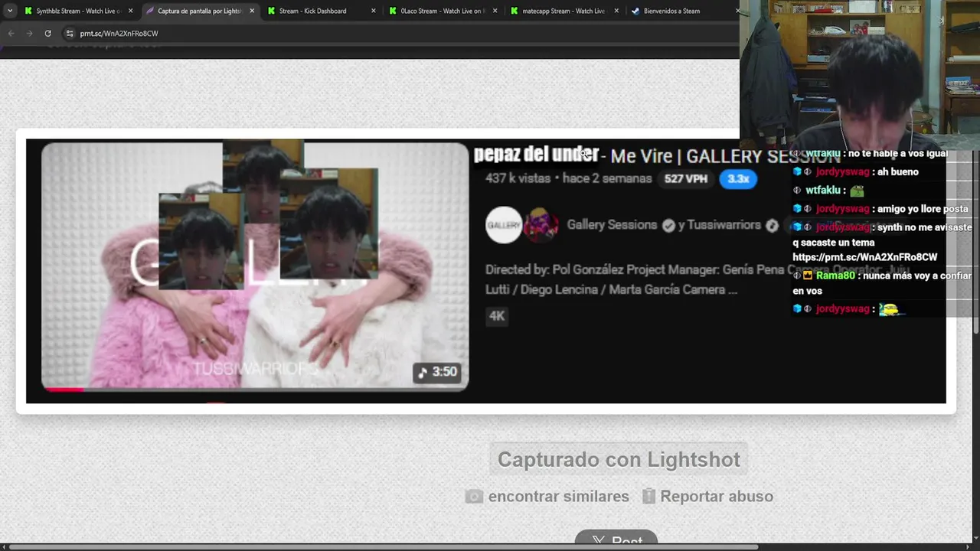Click the 3:50 duration label on thumbnail
The width and height of the screenshot is (980, 551).
[x=437, y=372]
